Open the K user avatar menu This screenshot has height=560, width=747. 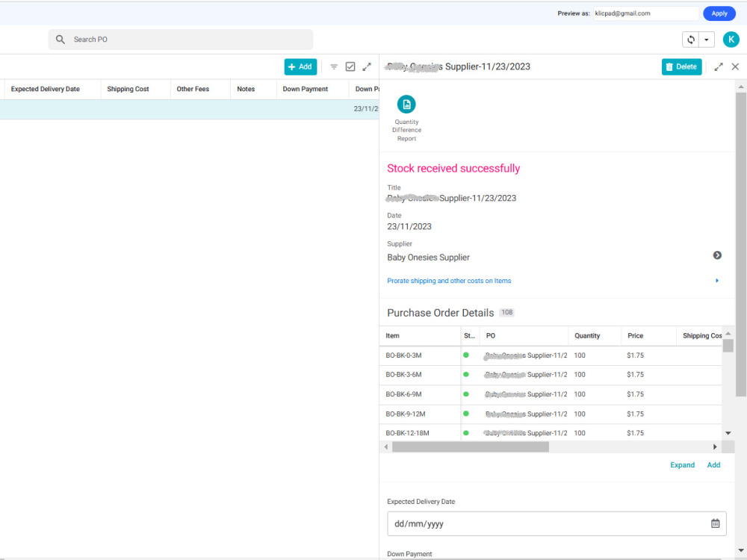731,40
